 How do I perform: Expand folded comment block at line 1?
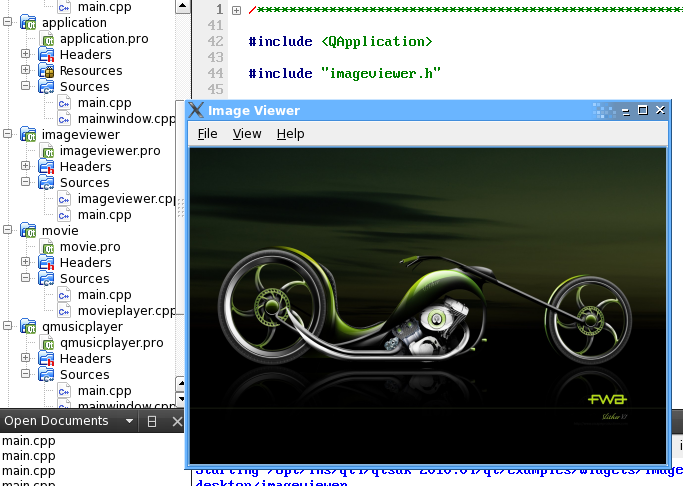(x=236, y=10)
